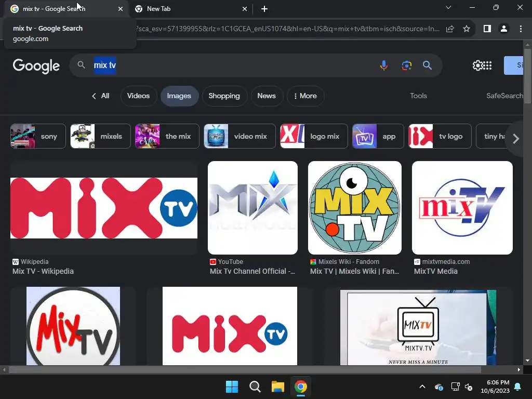Filter images by logo mix chip
Screen dimensions: 532x399
point(314,137)
